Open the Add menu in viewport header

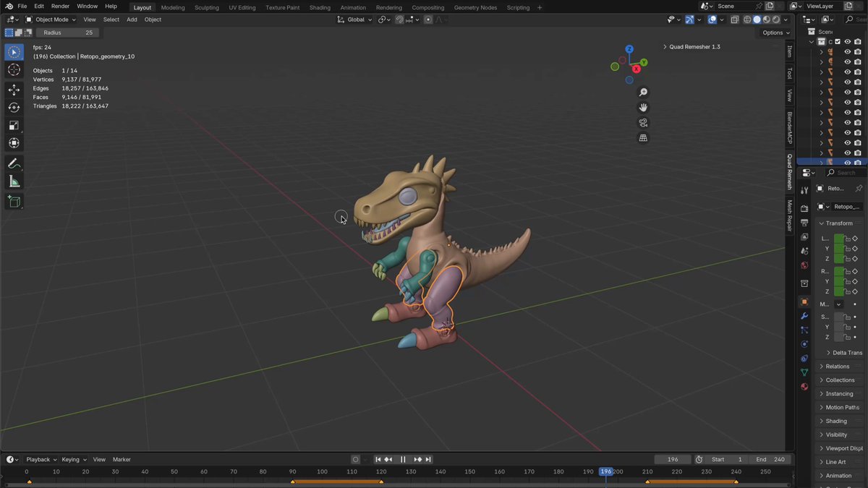point(132,20)
